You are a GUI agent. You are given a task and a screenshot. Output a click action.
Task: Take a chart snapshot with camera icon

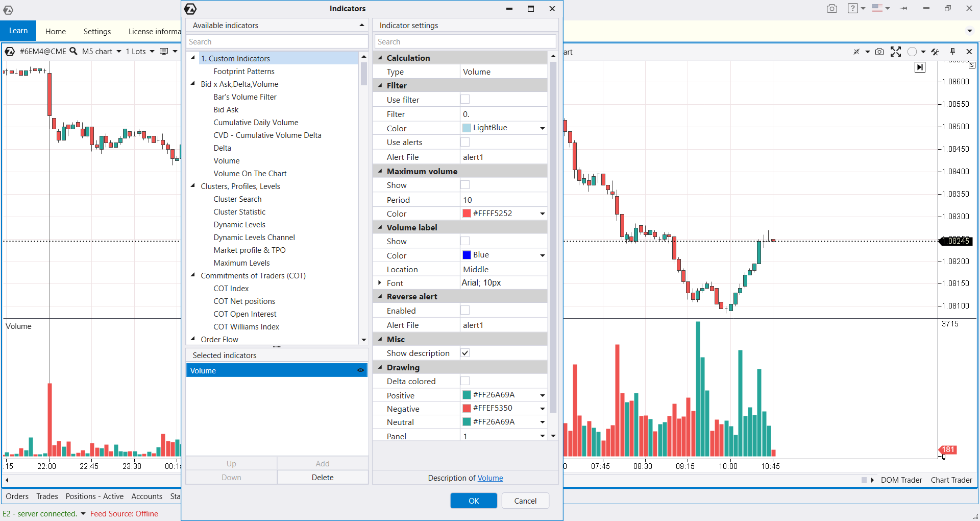(x=879, y=52)
